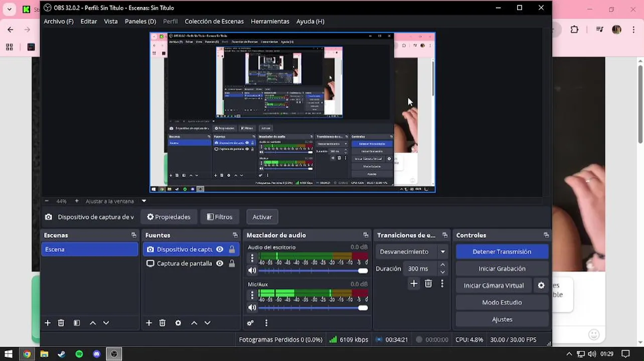Open Paneles menu
The image size is (644, 361).
click(140, 21)
